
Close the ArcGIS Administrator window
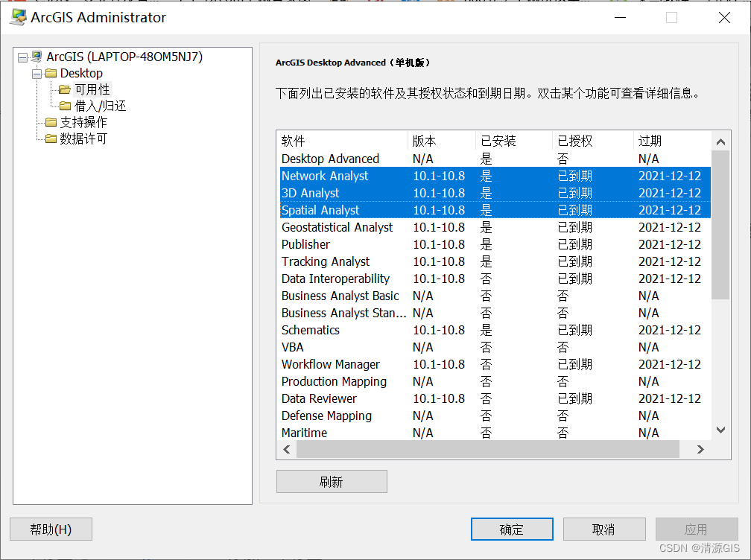724,18
